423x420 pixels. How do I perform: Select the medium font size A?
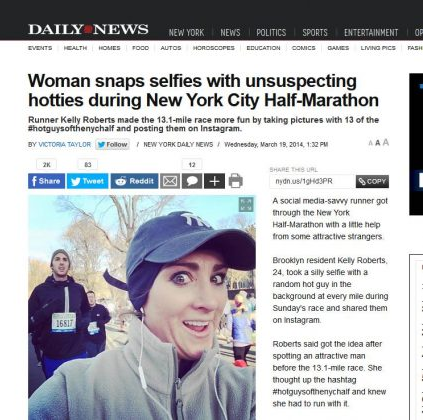(378, 143)
